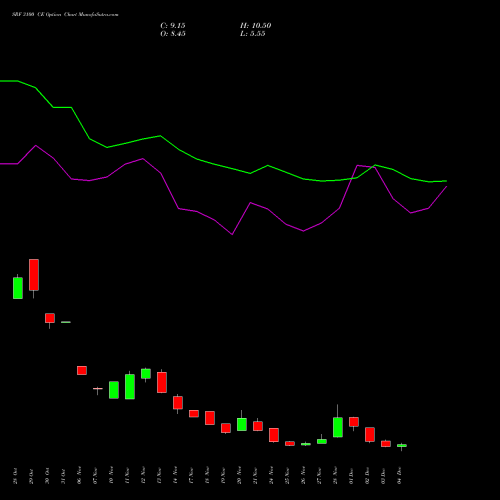Select the red candlestick above 06 Nov
Image resolution: width=500 pixels, height=500 pixels.
coord(82,370)
